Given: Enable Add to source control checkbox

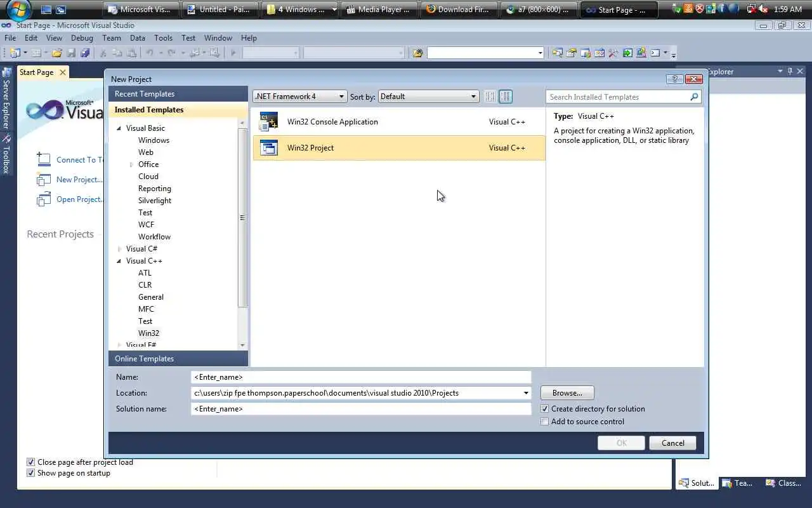Looking at the screenshot, I should point(544,422).
